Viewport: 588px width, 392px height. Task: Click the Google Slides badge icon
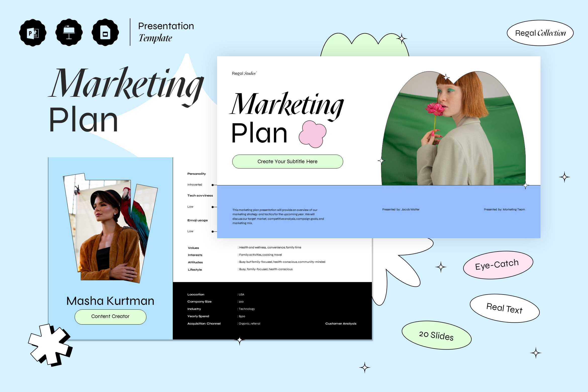tap(105, 33)
